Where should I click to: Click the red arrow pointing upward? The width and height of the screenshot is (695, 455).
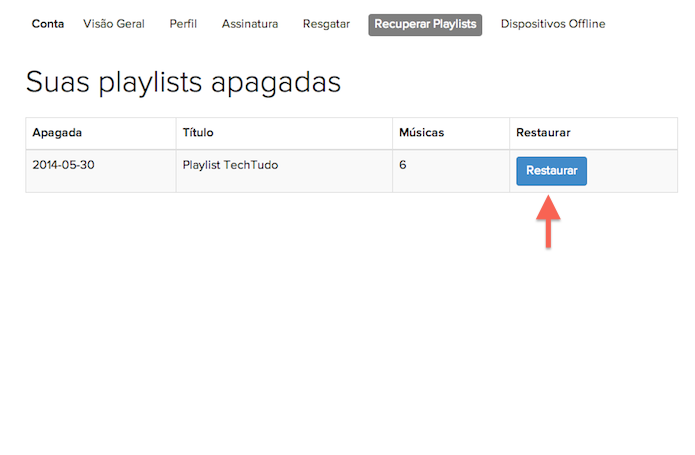tap(548, 221)
